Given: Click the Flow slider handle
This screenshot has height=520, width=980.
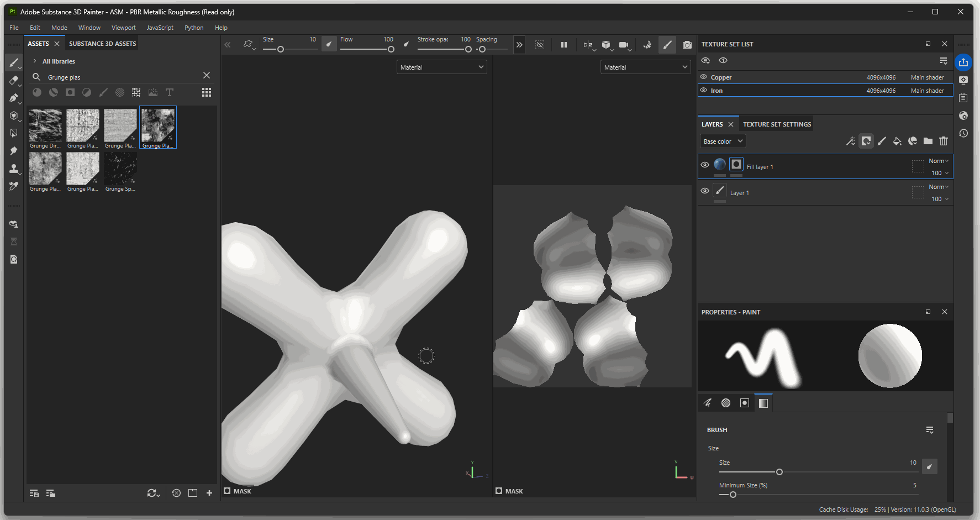Looking at the screenshot, I should coord(391,49).
